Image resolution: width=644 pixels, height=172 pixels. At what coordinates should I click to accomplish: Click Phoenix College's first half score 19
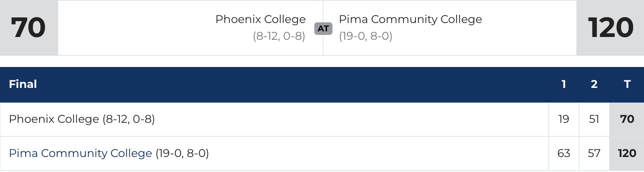pos(563,119)
